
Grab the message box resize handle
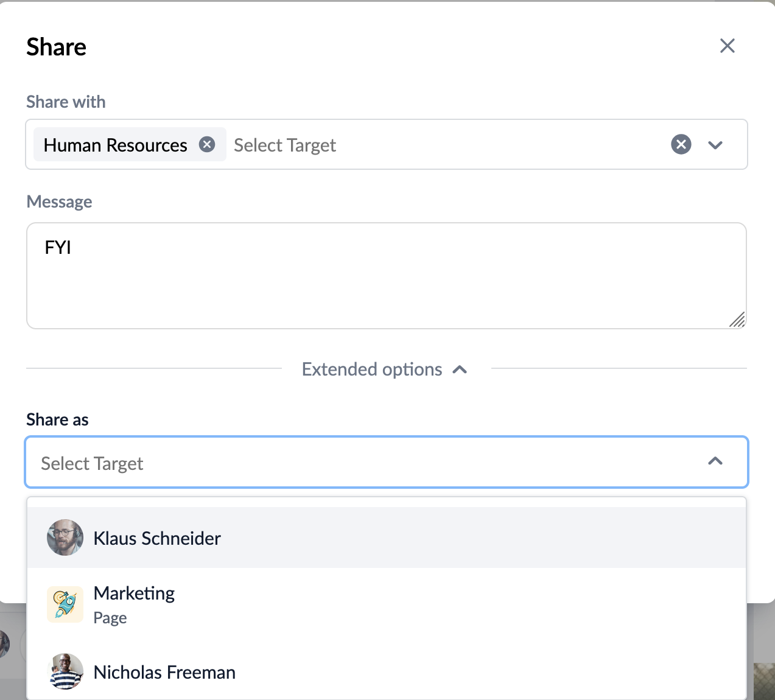(x=737, y=320)
